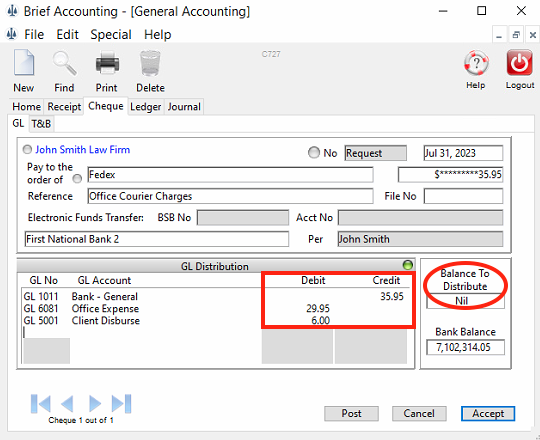The height and width of the screenshot is (440, 540).
Task: Advance to the next cheque arrow
Action: pos(95,404)
